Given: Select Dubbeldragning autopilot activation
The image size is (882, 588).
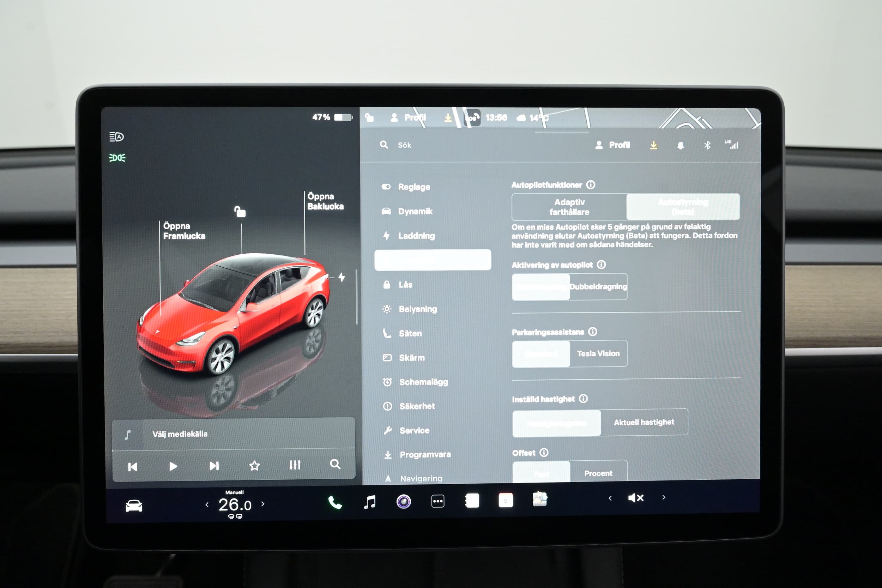Looking at the screenshot, I should click(x=598, y=286).
